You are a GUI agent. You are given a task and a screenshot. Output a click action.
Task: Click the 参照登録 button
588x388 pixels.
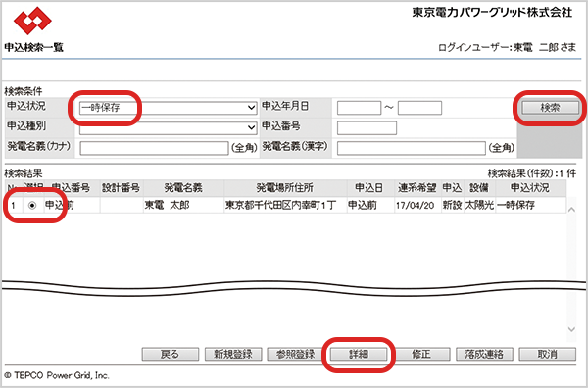point(296,354)
